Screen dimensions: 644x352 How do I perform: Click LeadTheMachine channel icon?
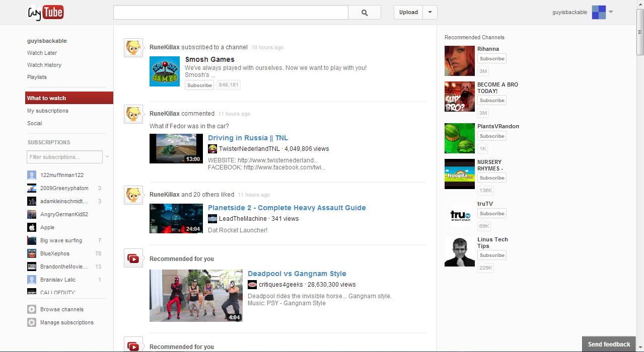pyautogui.click(x=212, y=219)
